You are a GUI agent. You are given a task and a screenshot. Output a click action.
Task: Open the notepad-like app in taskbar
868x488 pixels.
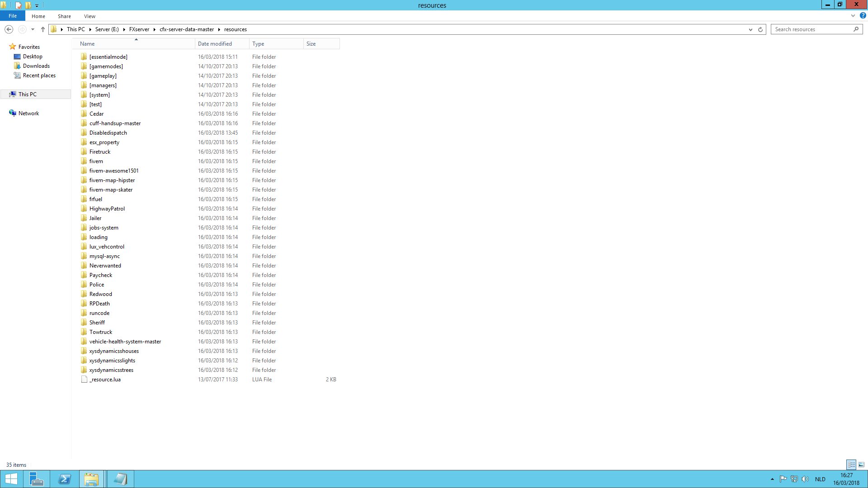tap(120, 479)
